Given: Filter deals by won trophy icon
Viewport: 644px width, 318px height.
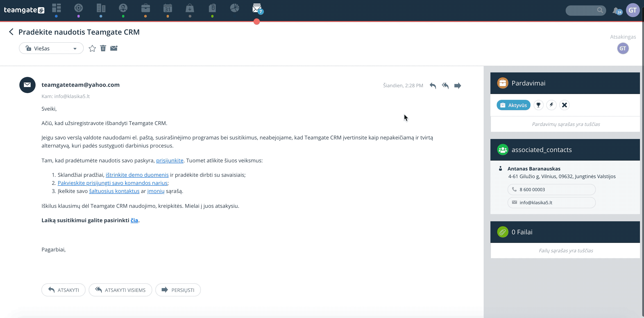Looking at the screenshot, I should pos(538,105).
